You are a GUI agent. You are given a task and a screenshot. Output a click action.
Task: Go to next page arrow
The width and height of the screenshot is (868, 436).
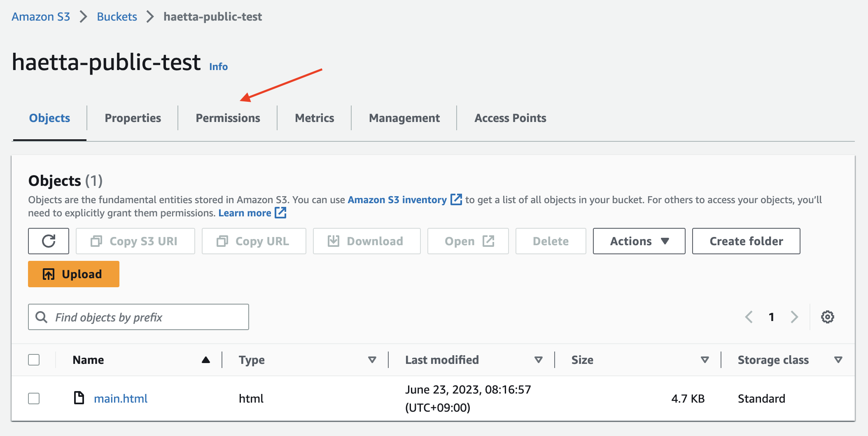[x=794, y=317]
